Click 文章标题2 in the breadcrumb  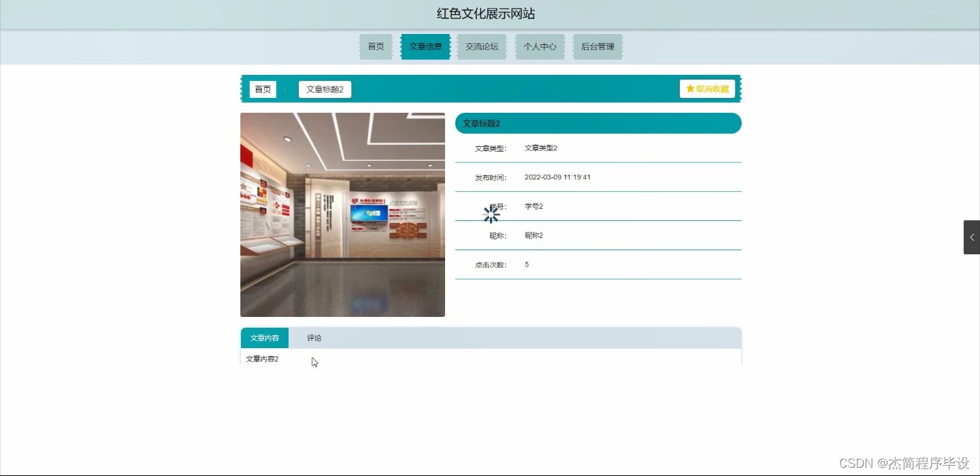pos(325,89)
